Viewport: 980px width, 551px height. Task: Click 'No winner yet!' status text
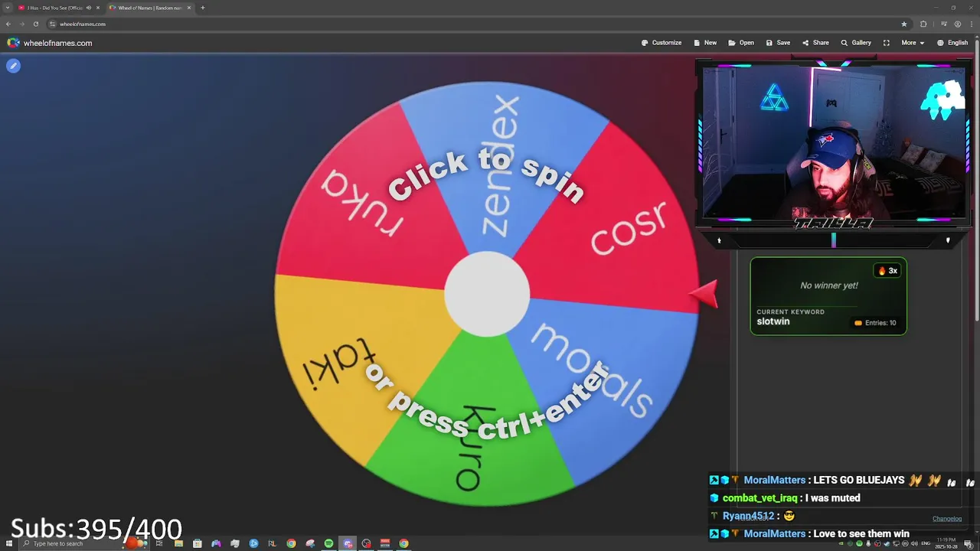(829, 285)
